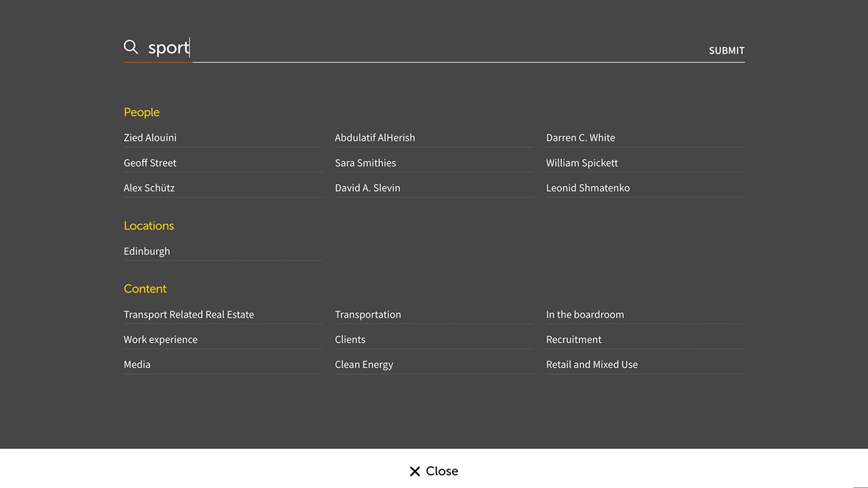
Task: Open the Edinburgh location result
Action: click(147, 251)
